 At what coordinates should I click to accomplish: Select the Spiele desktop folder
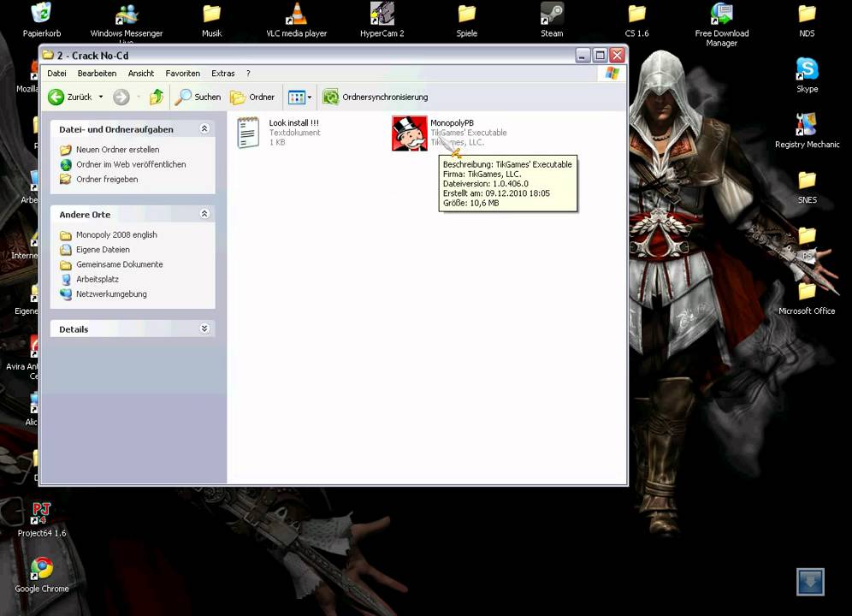click(467, 20)
